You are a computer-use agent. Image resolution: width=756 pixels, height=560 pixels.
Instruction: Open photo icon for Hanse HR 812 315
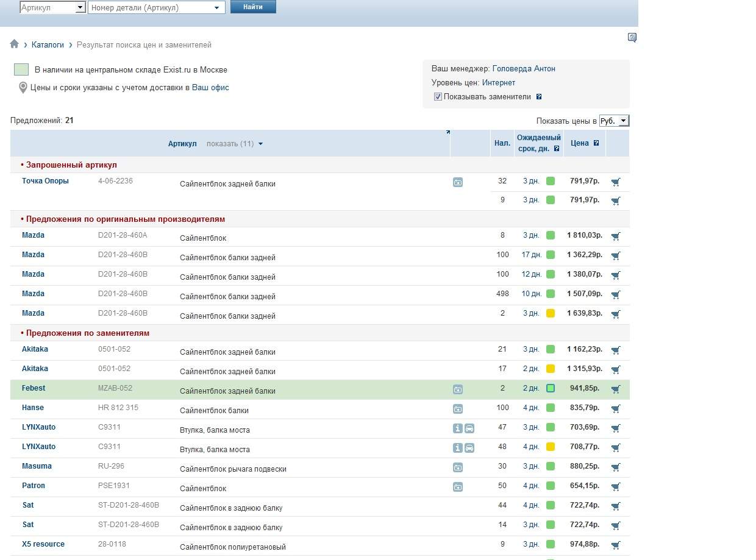point(458,409)
